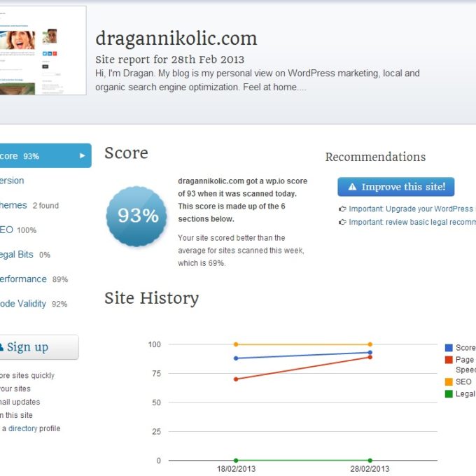Click pointing hand icon beside review basic legal

(342, 222)
